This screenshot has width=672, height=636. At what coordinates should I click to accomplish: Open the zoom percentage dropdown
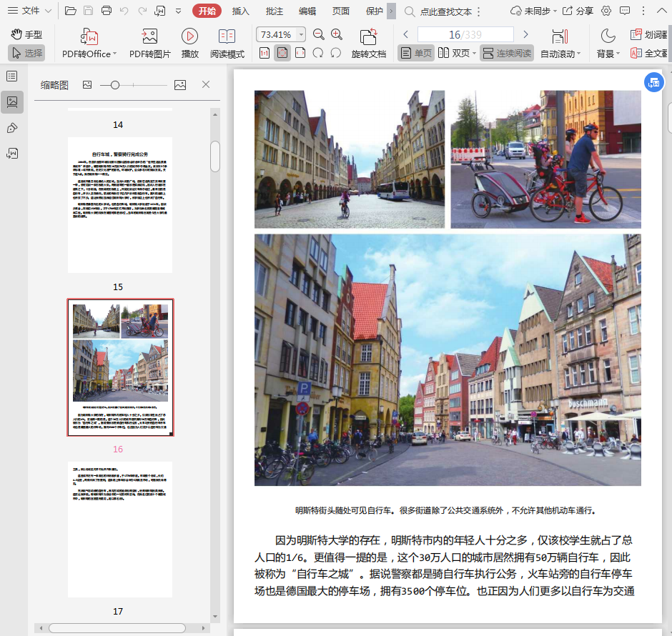(301, 34)
